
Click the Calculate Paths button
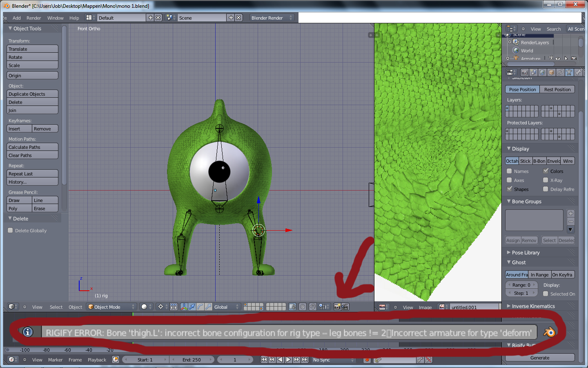coord(32,147)
